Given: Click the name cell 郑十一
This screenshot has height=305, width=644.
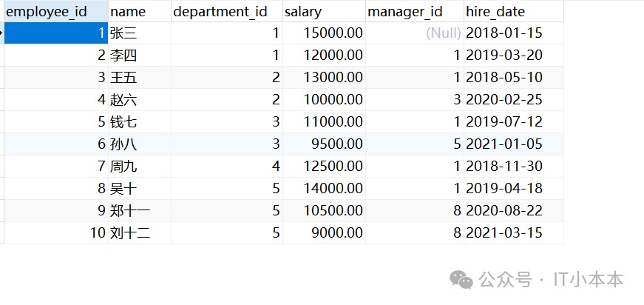Looking at the screenshot, I should (x=140, y=211).
